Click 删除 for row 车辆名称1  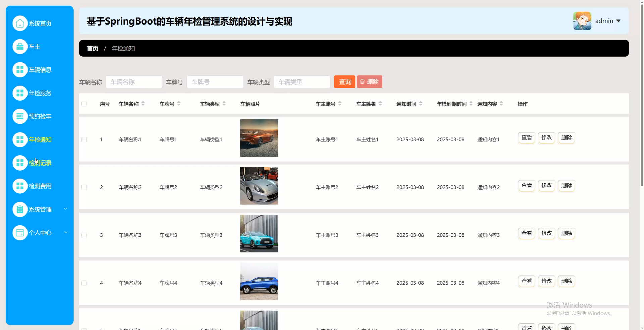coord(567,138)
